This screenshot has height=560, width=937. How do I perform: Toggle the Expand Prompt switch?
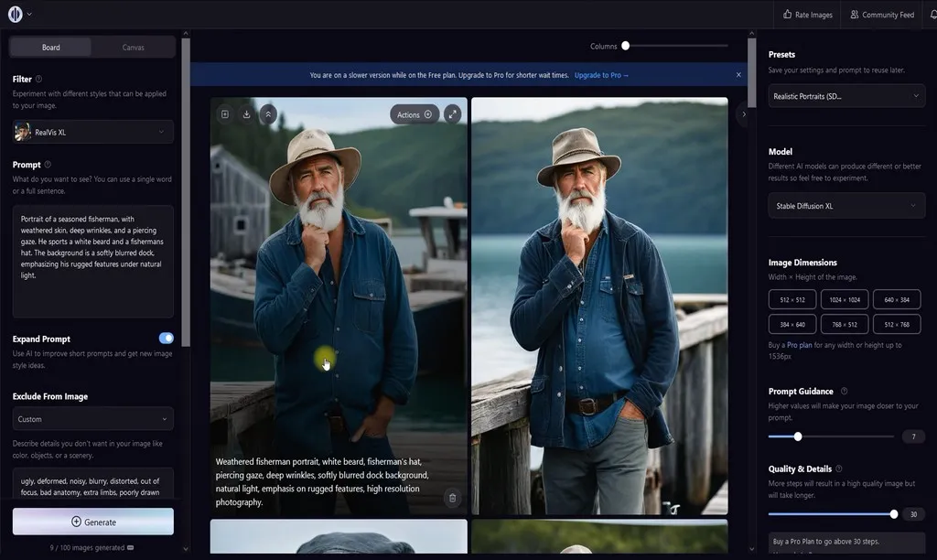tap(166, 339)
